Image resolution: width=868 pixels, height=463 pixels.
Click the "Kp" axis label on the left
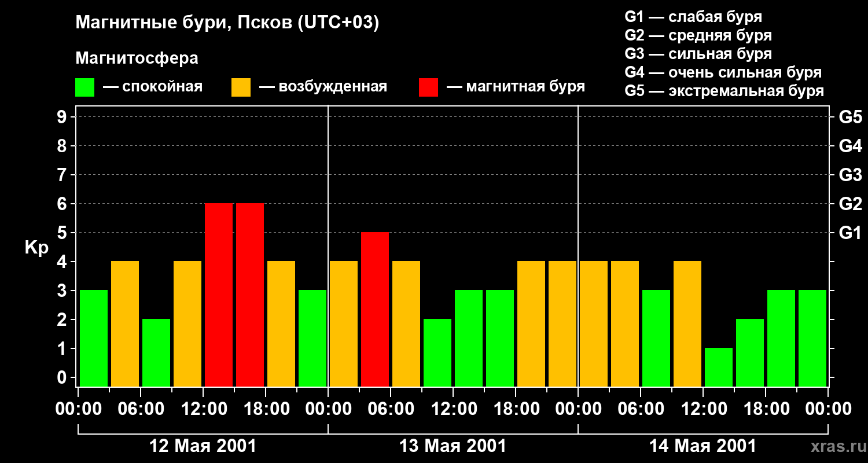[36, 248]
